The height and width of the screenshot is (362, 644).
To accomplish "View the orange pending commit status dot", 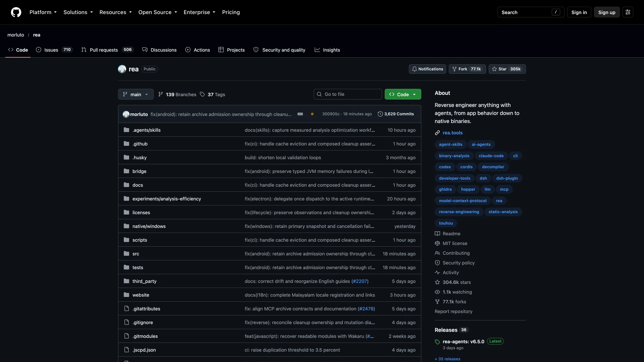I will 312,114.
